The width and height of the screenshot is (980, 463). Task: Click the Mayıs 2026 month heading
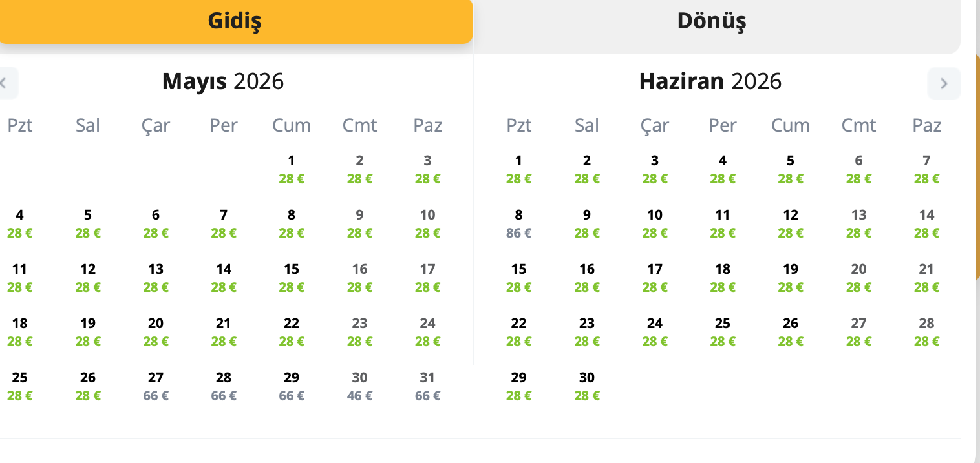[223, 81]
